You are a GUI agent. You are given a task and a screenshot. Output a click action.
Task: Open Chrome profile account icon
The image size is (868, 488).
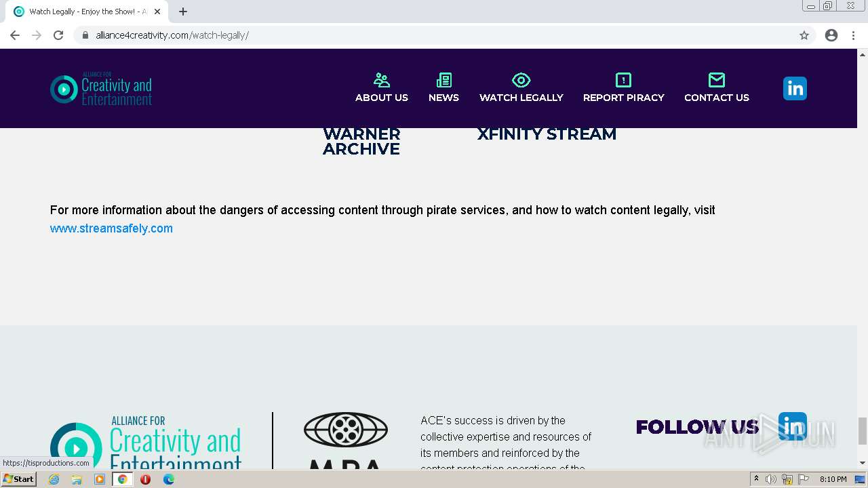tap(831, 35)
